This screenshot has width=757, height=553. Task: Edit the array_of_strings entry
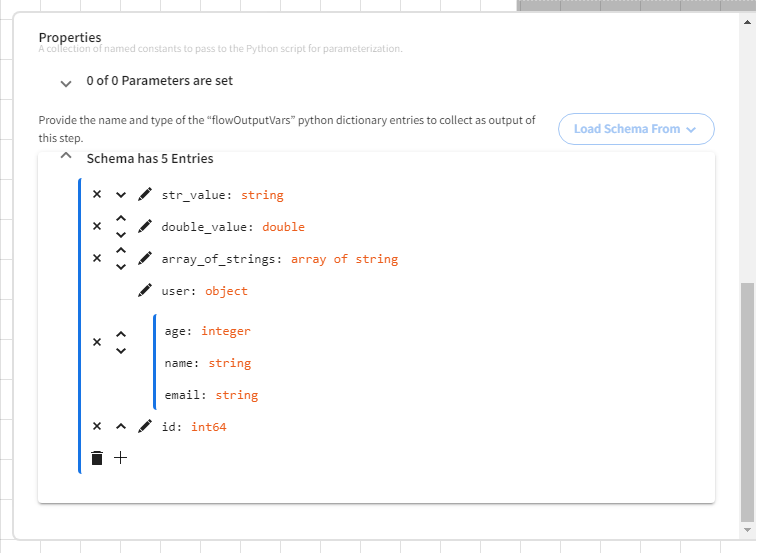pos(145,258)
